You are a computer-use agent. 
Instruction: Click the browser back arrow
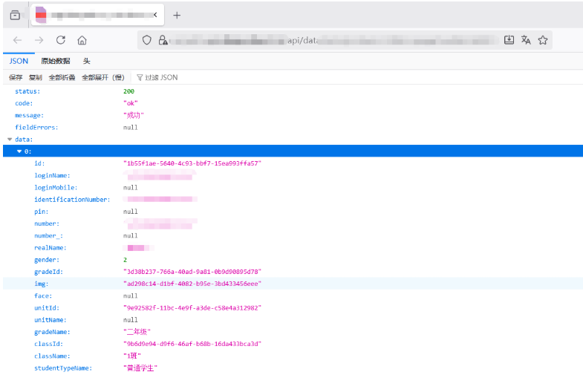[x=17, y=40]
